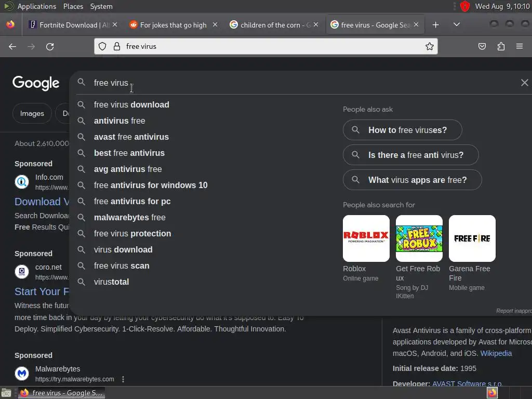Clear the Google search box
This screenshot has height=399, width=532.
click(525, 83)
